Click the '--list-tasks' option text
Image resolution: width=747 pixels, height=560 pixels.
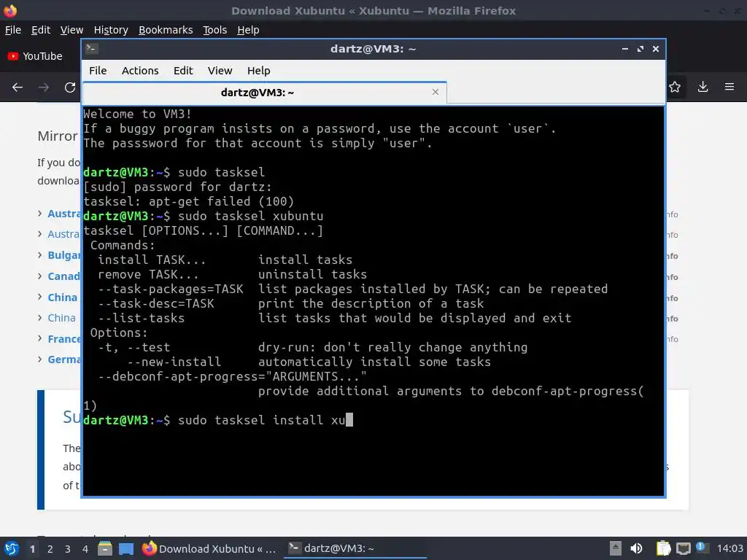(142, 318)
